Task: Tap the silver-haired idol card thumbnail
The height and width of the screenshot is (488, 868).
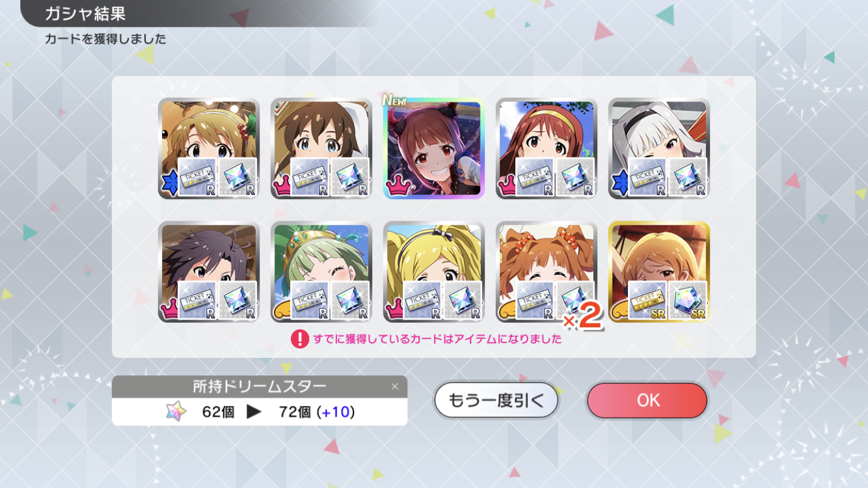Action: (658, 148)
